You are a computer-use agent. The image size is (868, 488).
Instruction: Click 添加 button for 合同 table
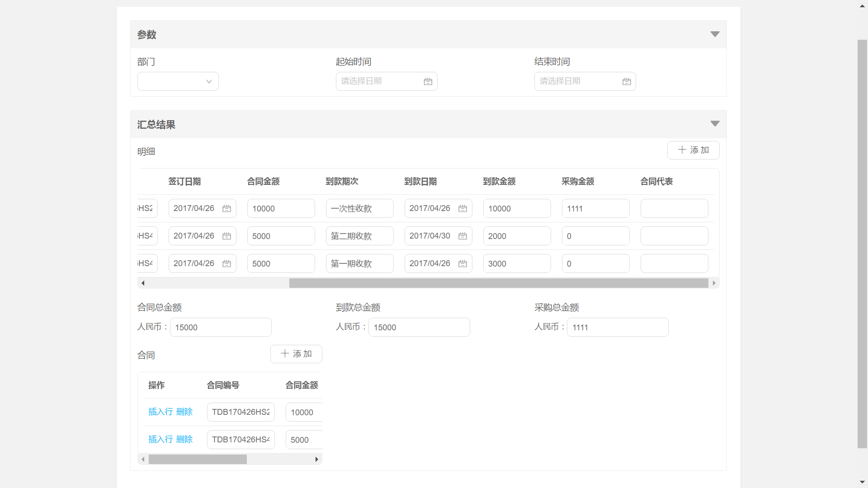point(296,354)
